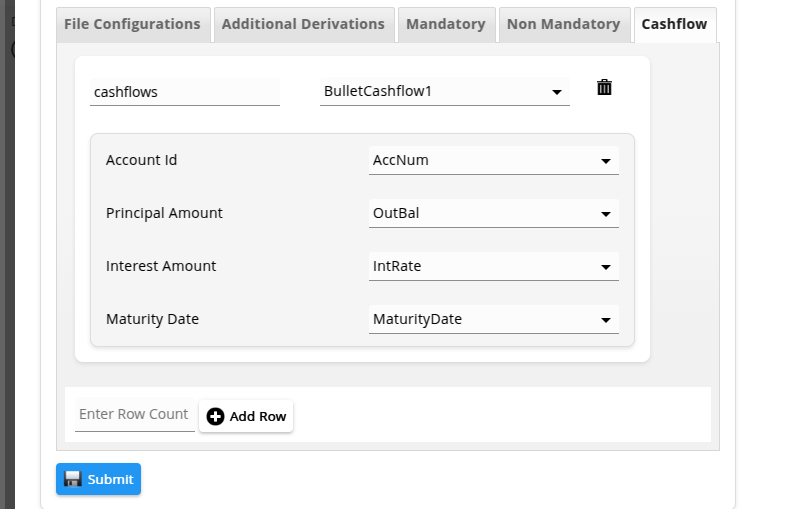The width and height of the screenshot is (797, 509).
Task: Submit the cashflow configuration
Action: click(99, 479)
